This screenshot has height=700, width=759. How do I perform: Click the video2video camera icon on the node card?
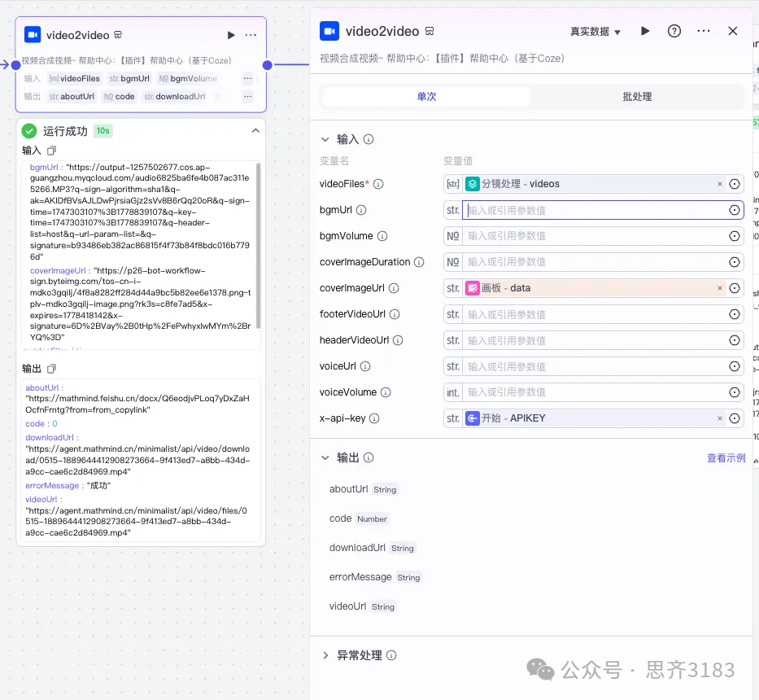[33, 35]
